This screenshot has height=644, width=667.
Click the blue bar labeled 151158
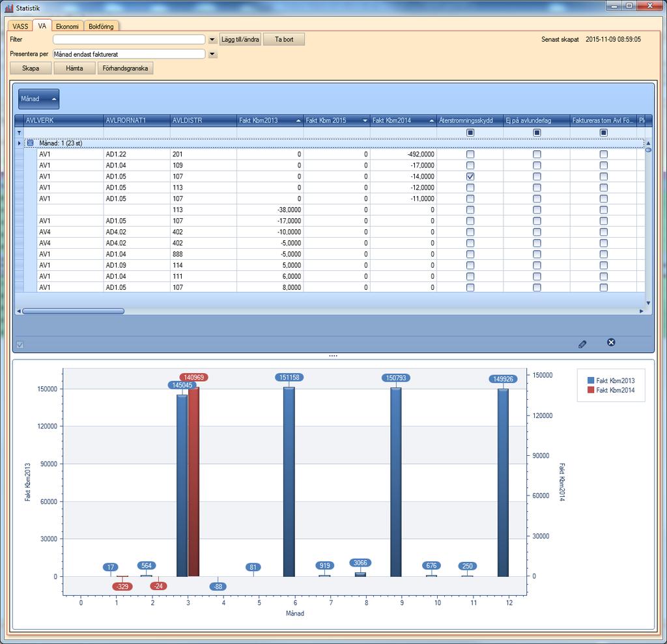(289, 481)
